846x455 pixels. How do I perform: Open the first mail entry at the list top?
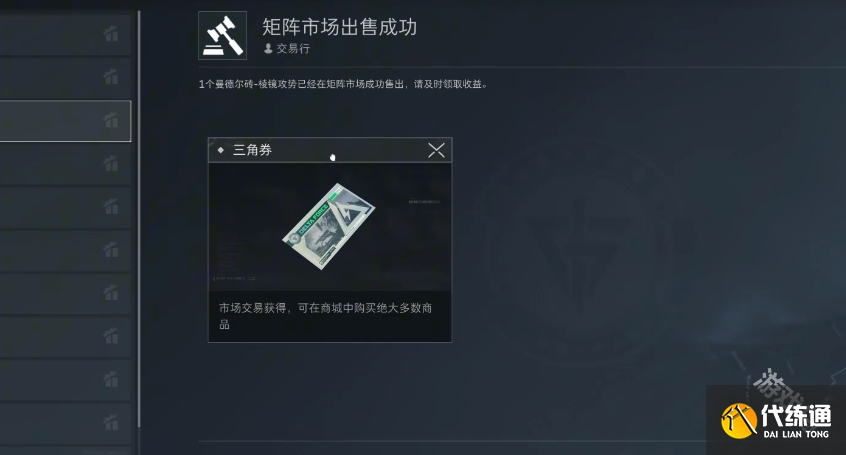pos(65,35)
